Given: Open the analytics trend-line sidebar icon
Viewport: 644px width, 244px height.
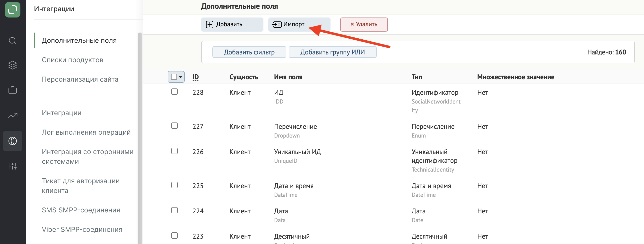Looking at the screenshot, I should [12, 115].
